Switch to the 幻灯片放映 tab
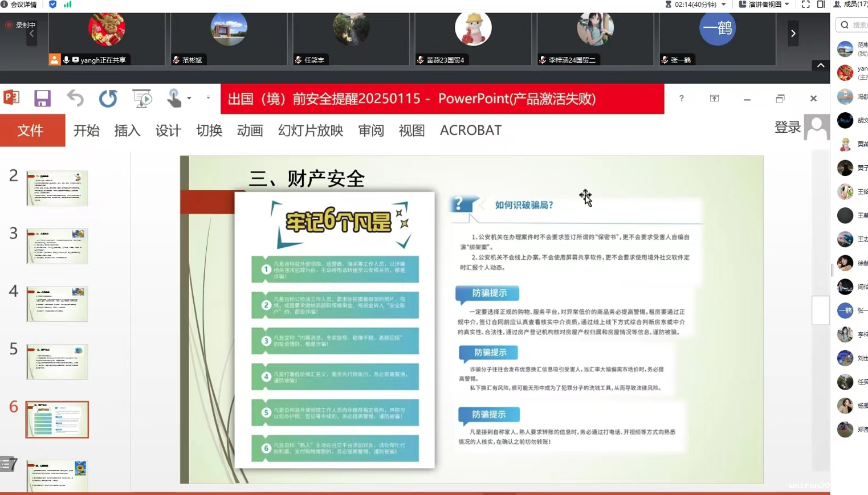 tap(311, 130)
